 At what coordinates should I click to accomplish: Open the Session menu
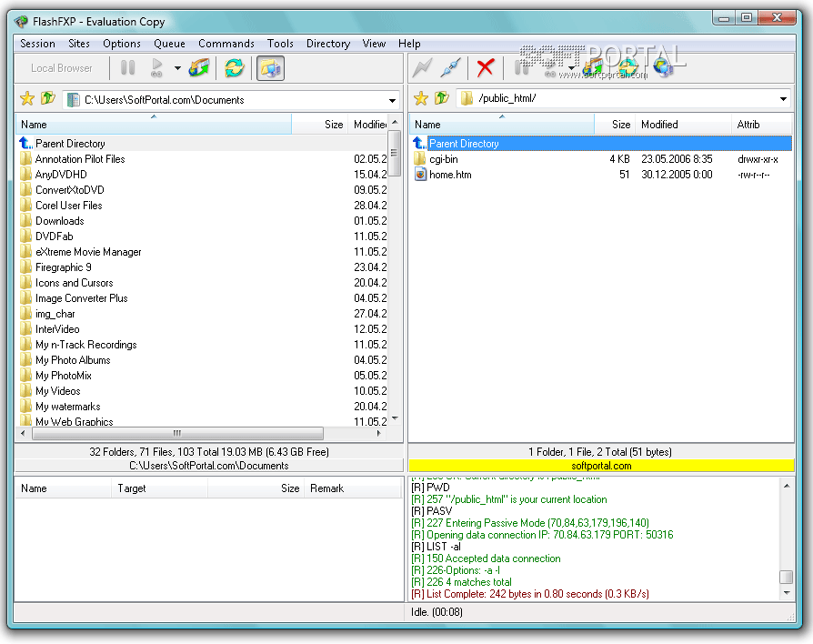click(x=37, y=44)
